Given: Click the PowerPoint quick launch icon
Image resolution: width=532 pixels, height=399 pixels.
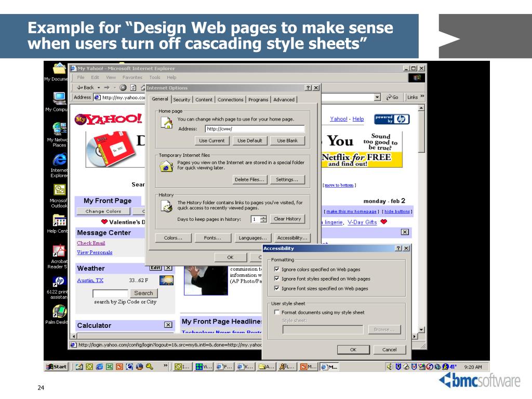Looking at the screenshot, I should click(119, 367).
